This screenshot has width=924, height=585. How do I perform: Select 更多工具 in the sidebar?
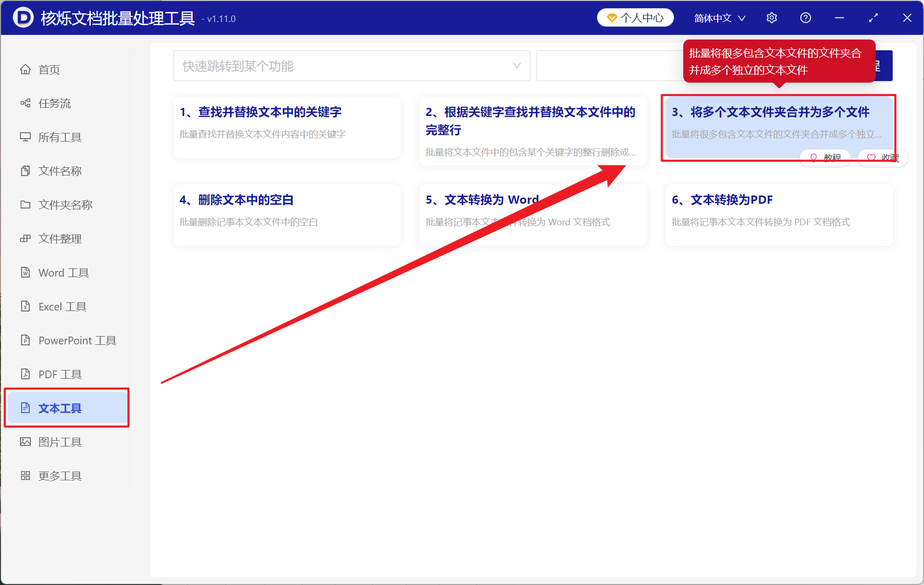click(59, 475)
